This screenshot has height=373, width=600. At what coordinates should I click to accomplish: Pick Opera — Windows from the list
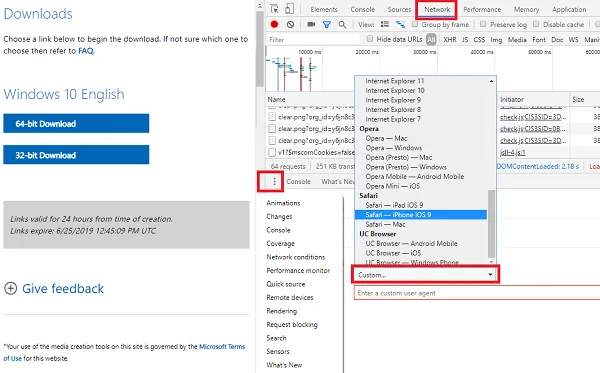393,148
